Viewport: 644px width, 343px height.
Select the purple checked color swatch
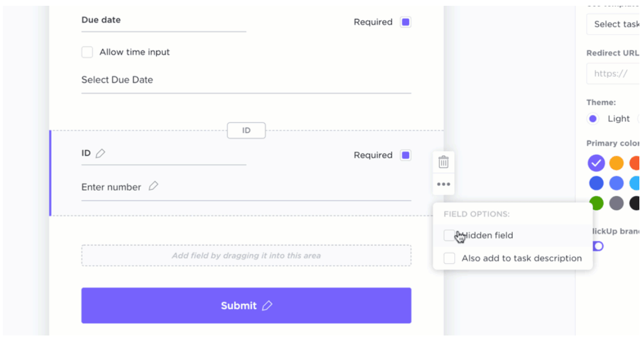(x=596, y=163)
